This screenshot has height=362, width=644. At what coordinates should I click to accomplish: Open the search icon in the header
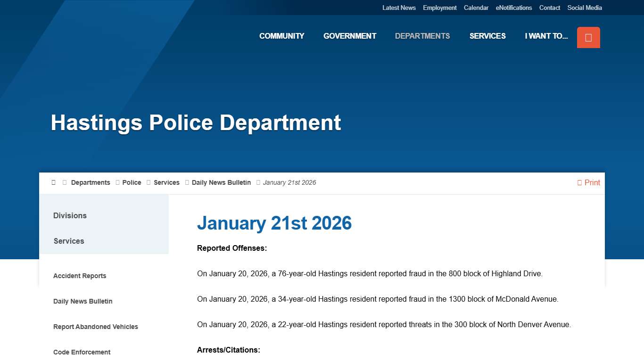[588, 37]
